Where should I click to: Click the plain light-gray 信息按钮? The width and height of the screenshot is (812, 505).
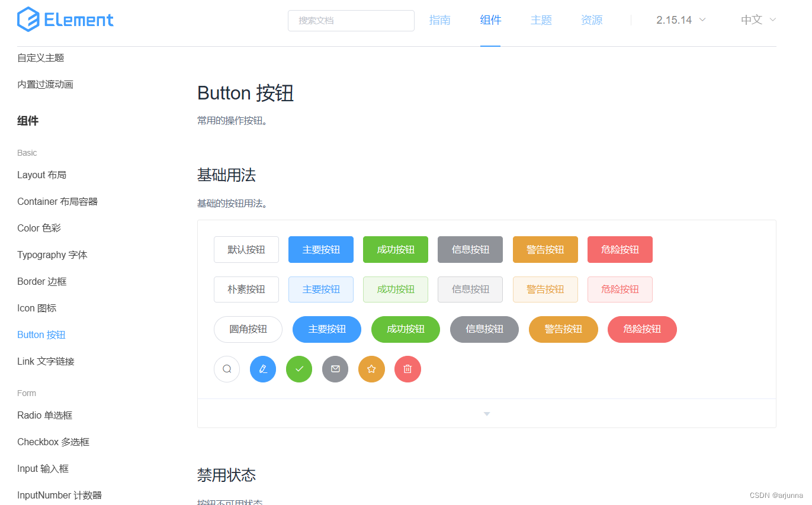point(470,290)
